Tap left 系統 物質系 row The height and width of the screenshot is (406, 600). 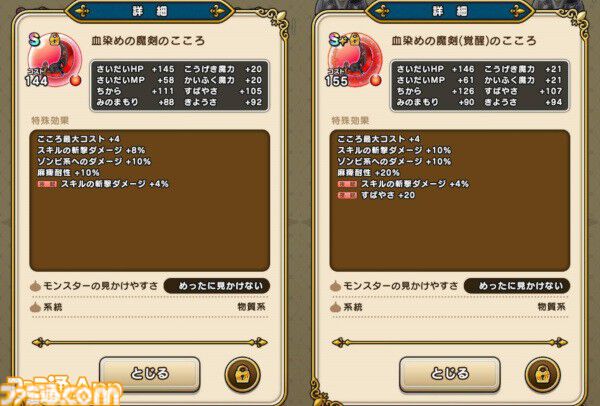[150, 307]
